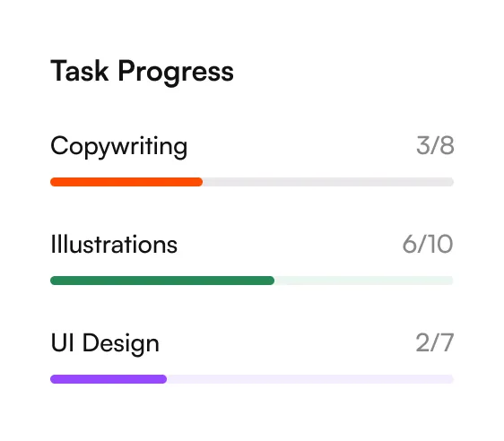Screen dimensions: 504x441
Task: Click the digit 3 in Copywriting count
Action: [423, 145]
